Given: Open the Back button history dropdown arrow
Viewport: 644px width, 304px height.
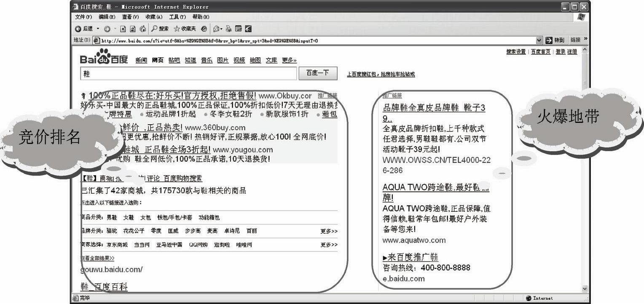Looking at the screenshot, I should tap(98, 29).
